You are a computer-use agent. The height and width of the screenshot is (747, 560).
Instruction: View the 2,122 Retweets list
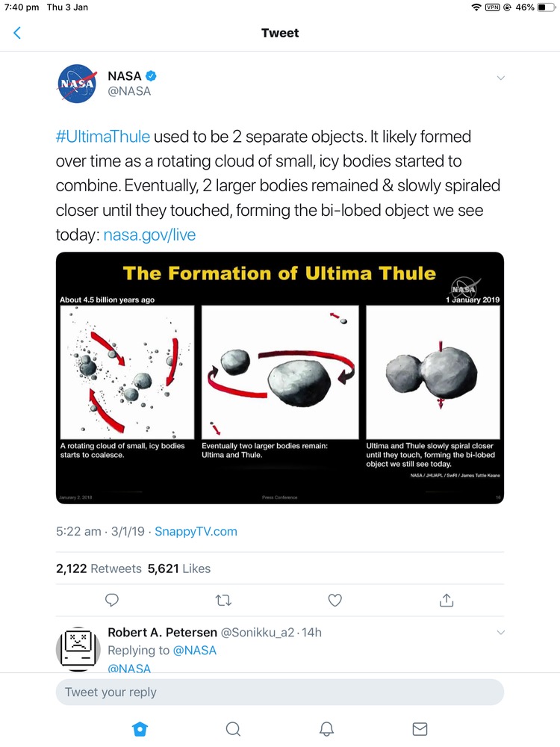[x=99, y=568]
